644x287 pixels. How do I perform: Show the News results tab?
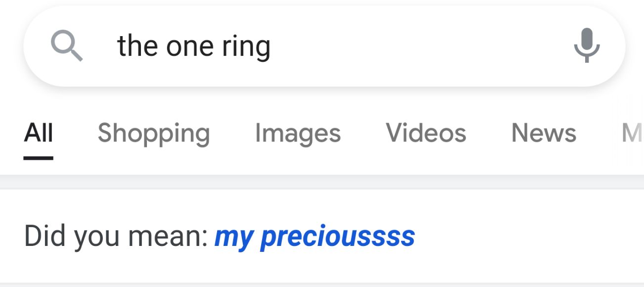click(x=544, y=133)
